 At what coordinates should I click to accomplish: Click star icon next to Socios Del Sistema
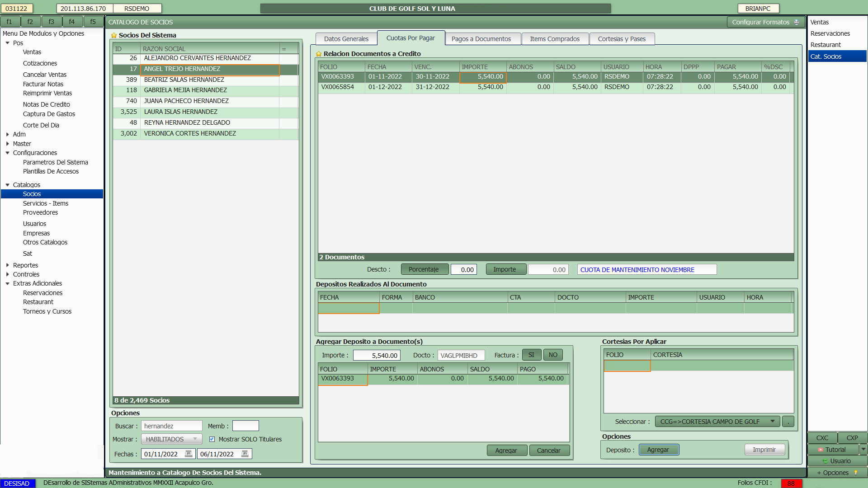pos(114,35)
